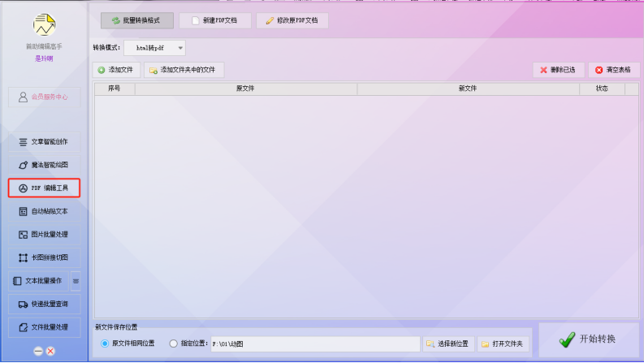Select 原文件相同位置 radio option
This screenshot has width=644, height=363.
pos(128,344)
